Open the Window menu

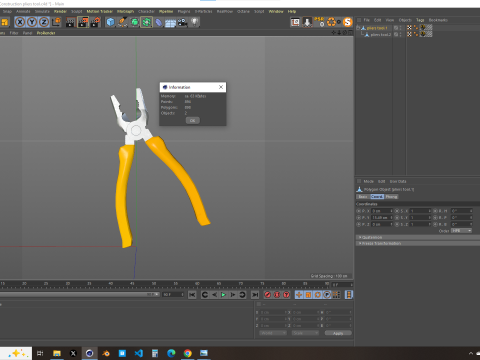[276, 11]
